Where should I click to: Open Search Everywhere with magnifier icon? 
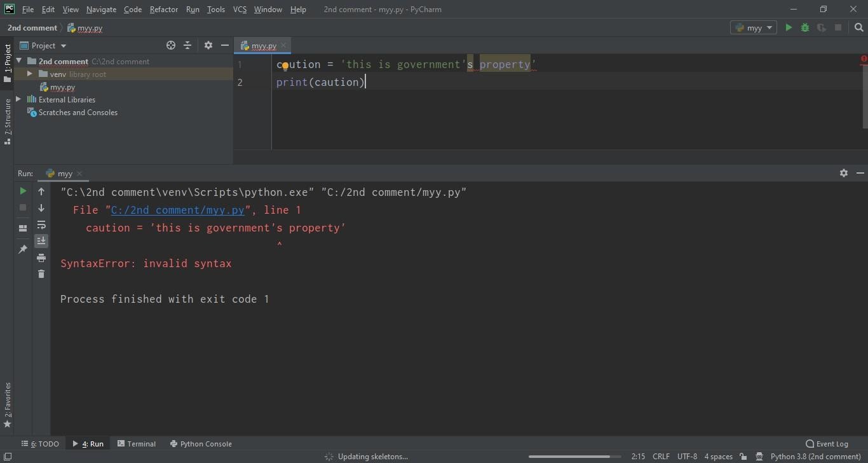(859, 27)
